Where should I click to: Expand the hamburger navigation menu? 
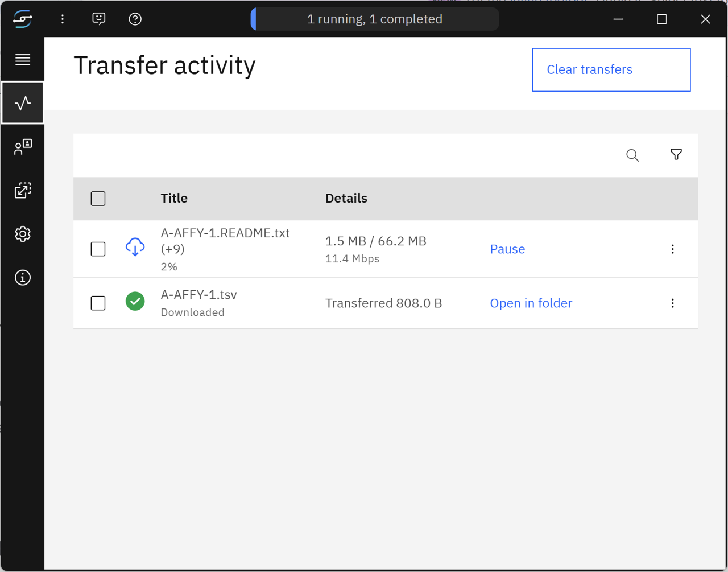pyautogui.click(x=23, y=60)
